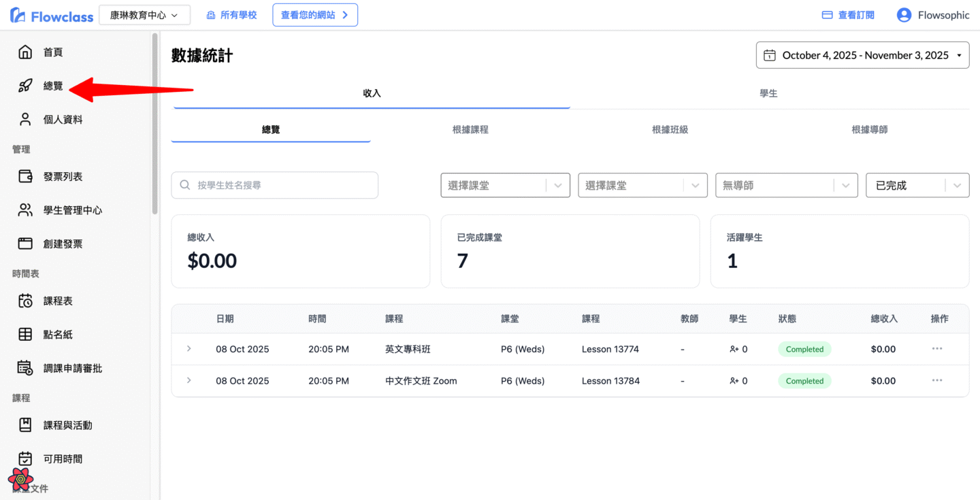Click the home icon in sidebar
This screenshot has width=980, height=500.
tap(25, 52)
